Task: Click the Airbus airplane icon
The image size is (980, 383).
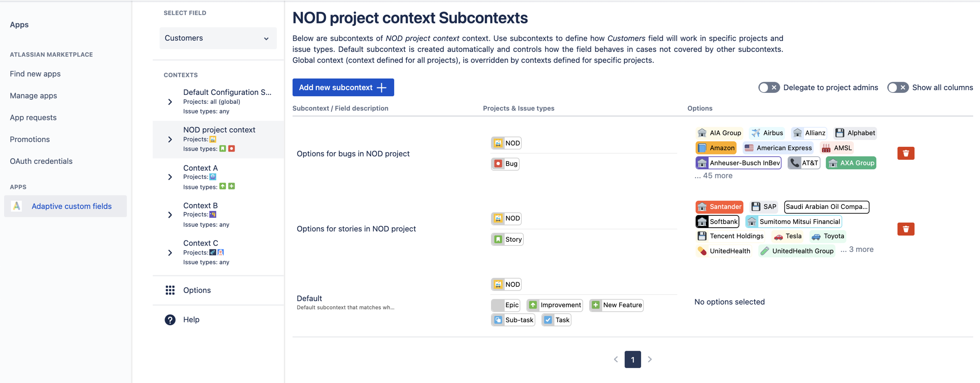Action: (756, 133)
